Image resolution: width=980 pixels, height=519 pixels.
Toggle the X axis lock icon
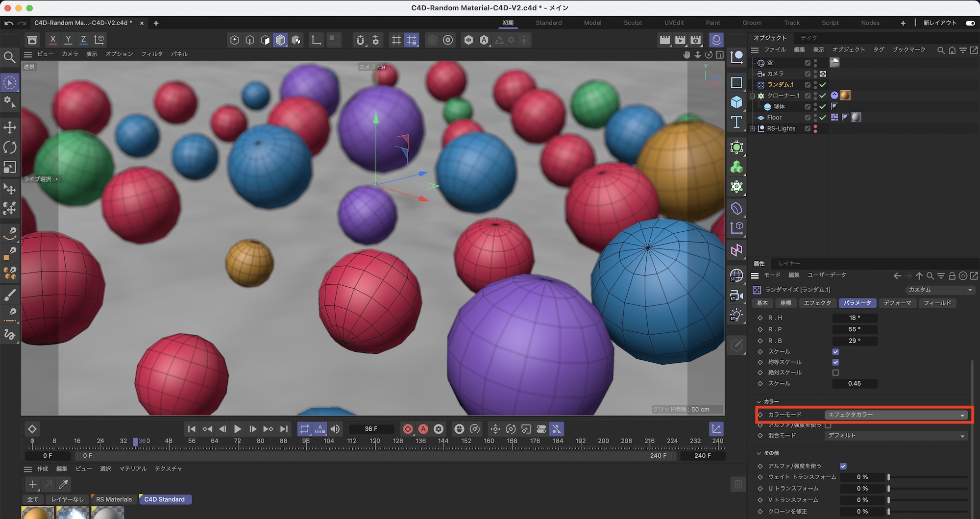point(53,40)
